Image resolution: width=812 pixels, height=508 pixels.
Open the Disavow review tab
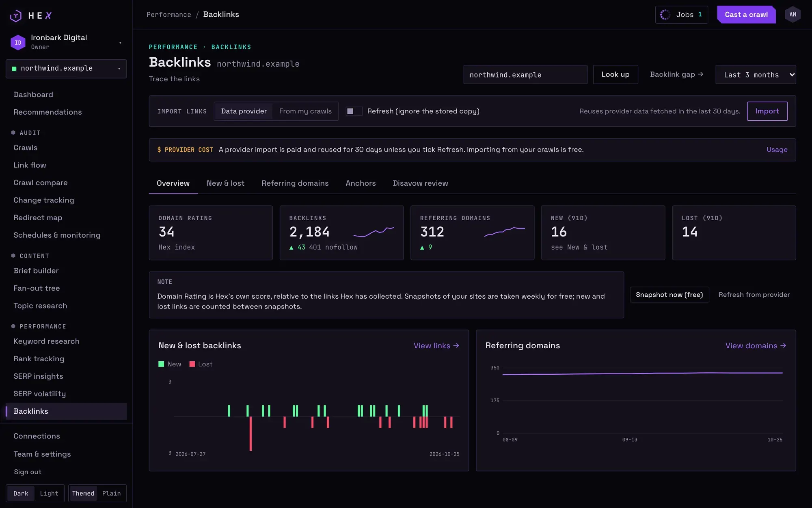(420, 183)
